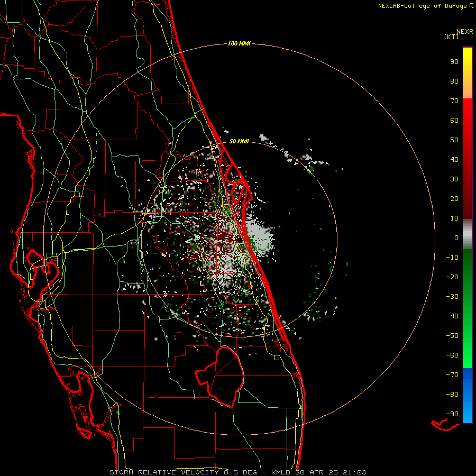The height and width of the screenshot is (476, 476).
Task: Click the blue bottom segment of the color bar
Action: coord(467,396)
